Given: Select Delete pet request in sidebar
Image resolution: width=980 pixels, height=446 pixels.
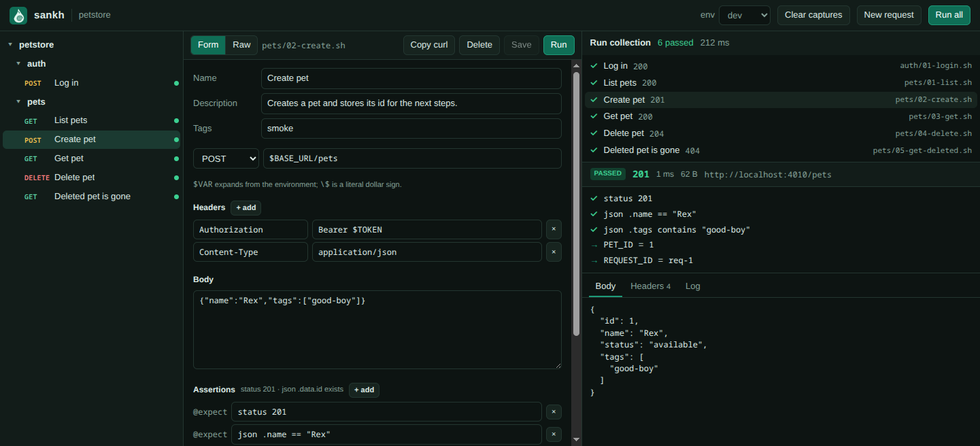Looking at the screenshot, I should point(91,177).
